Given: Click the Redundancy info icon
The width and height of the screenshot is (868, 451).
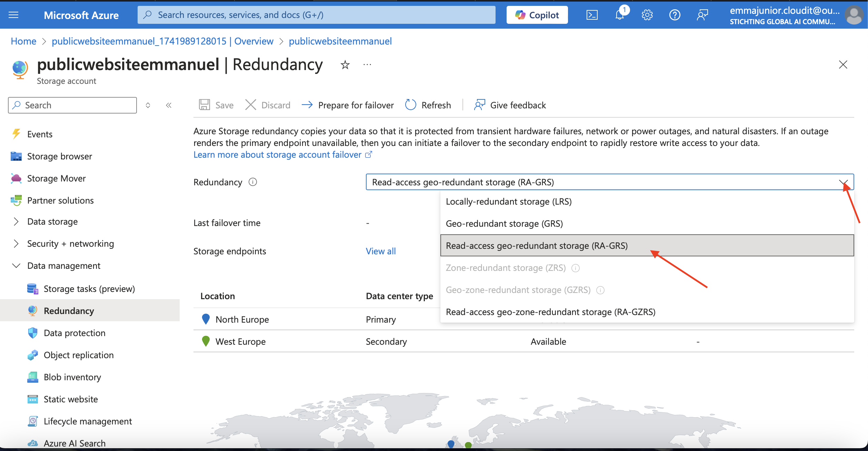Looking at the screenshot, I should pyautogui.click(x=253, y=182).
